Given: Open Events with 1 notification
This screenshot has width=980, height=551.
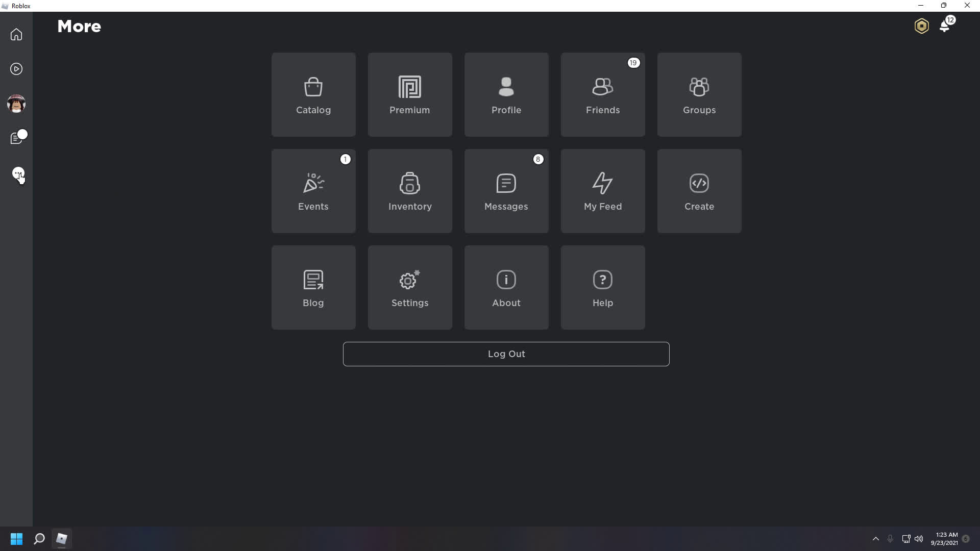Looking at the screenshot, I should coord(313,191).
